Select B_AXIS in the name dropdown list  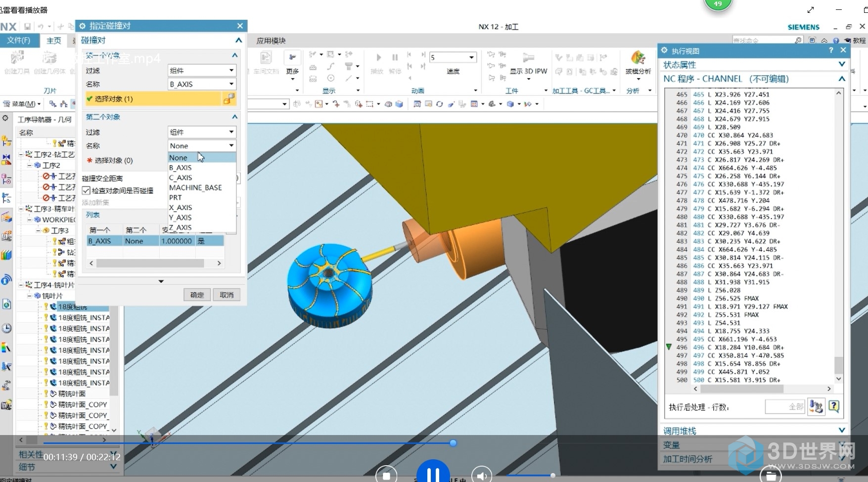[x=202, y=168]
